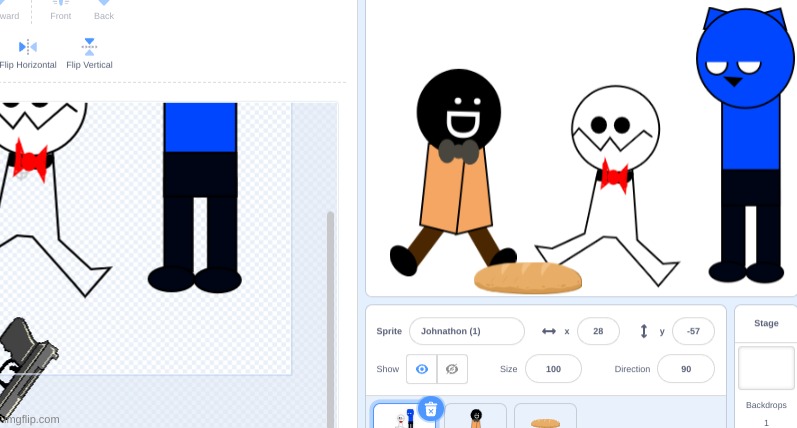The width and height of the screenshot is (797, 428).
Task: Click the costume editor vertical scrollbar
Action: coord(330,300)
